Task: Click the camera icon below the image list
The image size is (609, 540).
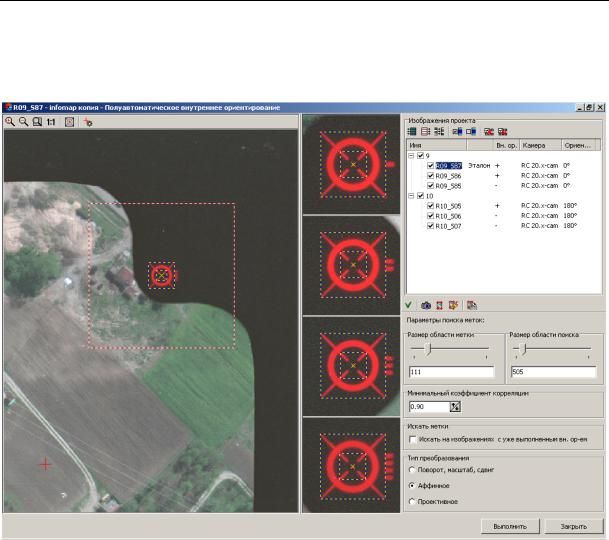Action: point(426,305)
